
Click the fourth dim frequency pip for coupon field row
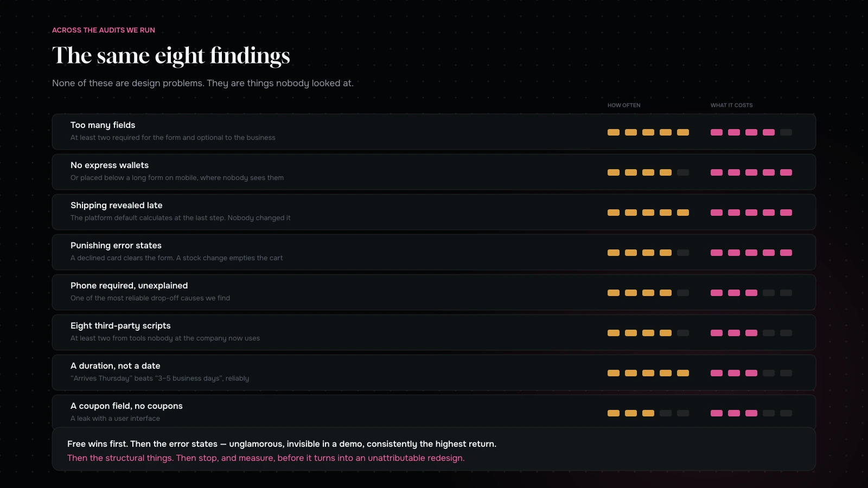tap(666, 413)
